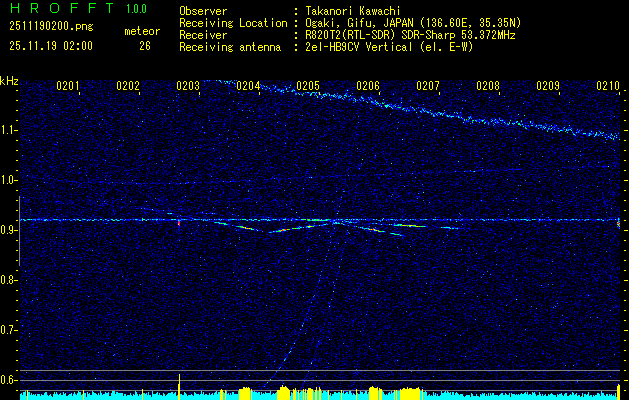Click the Receiving Location Ogaki, Gifu text
Screen dimensions: 629x400
[x=412, y=23]
